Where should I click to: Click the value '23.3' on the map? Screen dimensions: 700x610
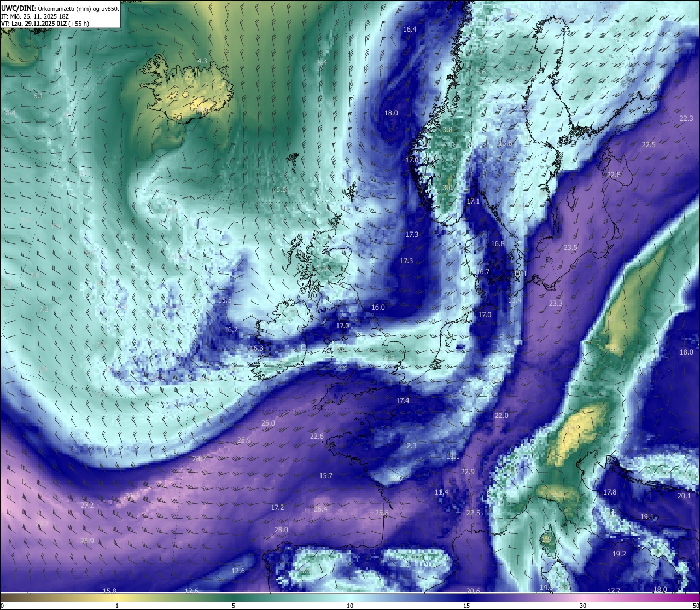pyautogui.click(x=556, y=304)
